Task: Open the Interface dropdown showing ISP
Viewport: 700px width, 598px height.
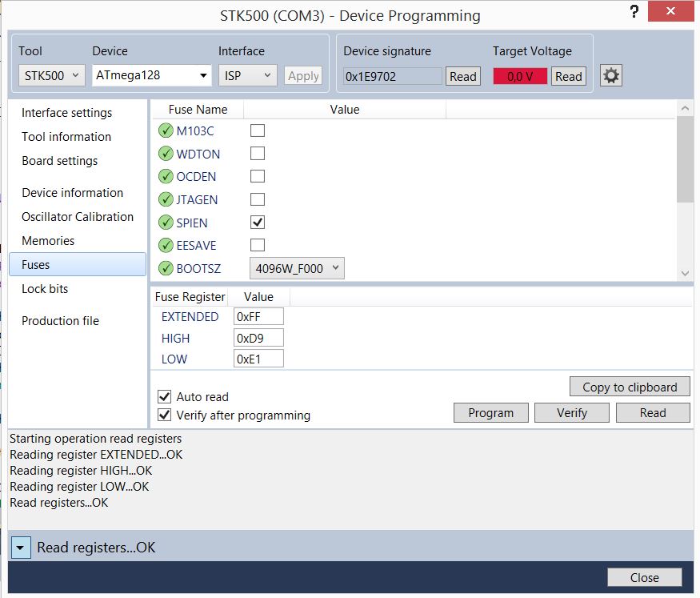Action: click(248, 75)
